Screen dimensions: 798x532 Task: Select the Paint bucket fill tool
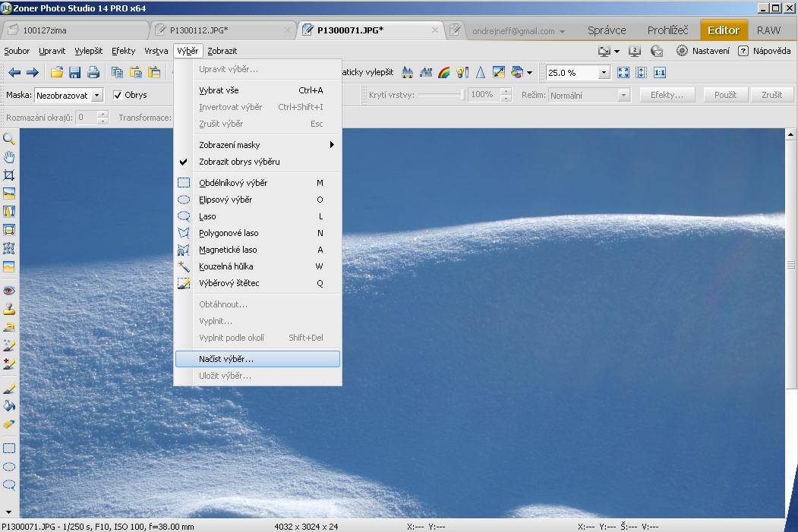click(x=9, y=406)
